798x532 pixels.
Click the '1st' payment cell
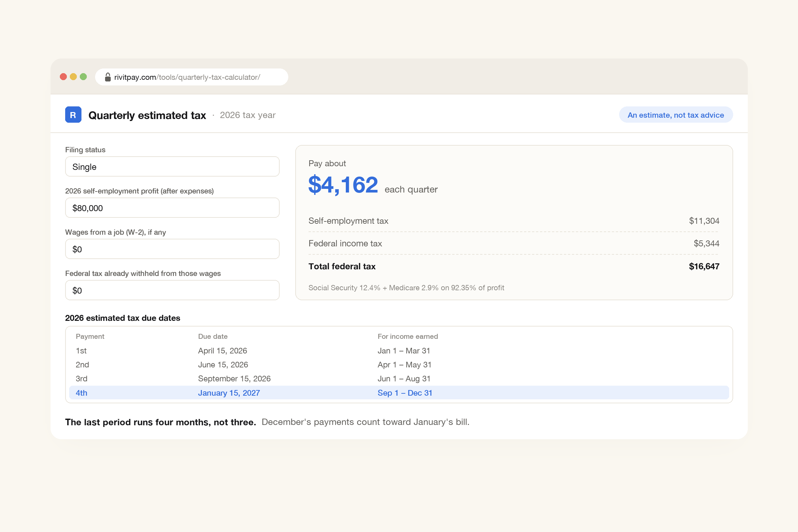point(81,351)
